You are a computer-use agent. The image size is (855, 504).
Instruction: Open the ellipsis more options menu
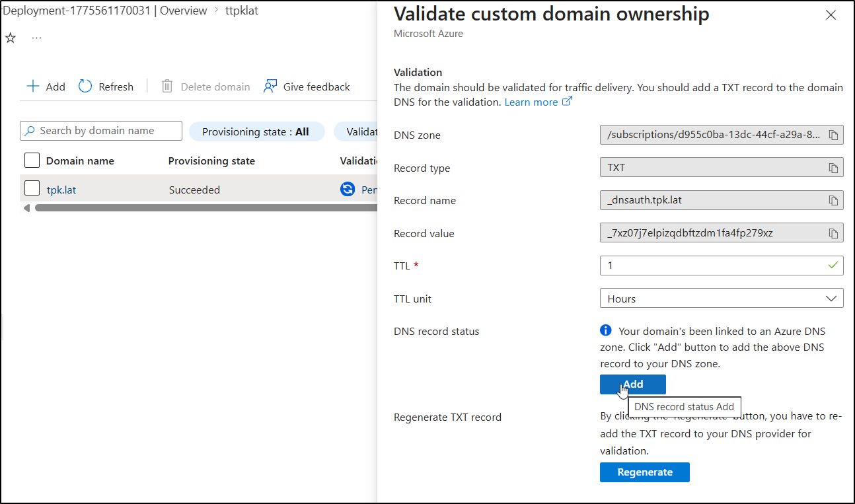click(37, 38)
